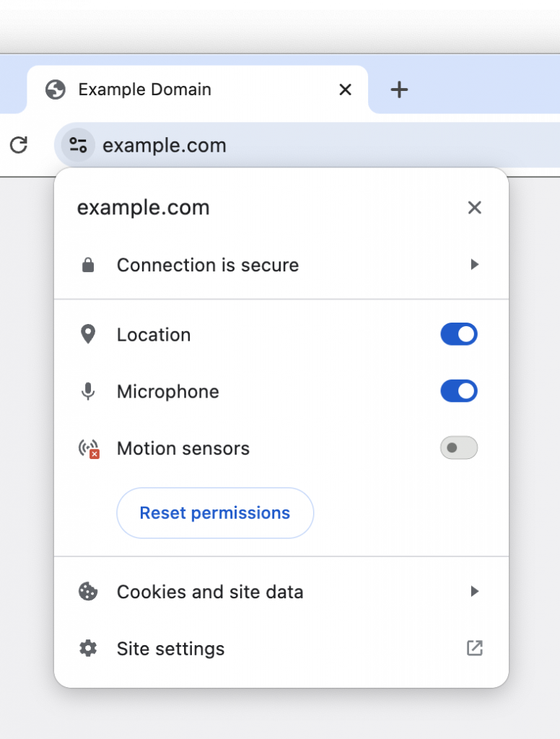Turn off the Microphone toggle
Viewport: 560px width, 739px height.
459,391
